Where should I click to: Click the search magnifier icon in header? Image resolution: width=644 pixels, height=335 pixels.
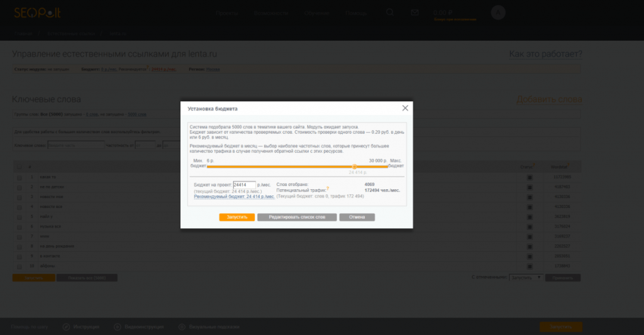[x=390, y=12]
